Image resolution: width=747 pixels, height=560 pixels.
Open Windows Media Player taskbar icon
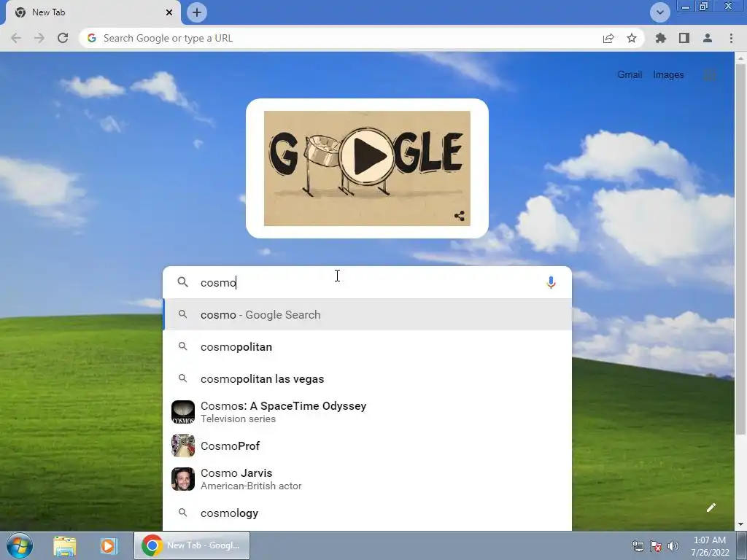(x=109, y=545)
